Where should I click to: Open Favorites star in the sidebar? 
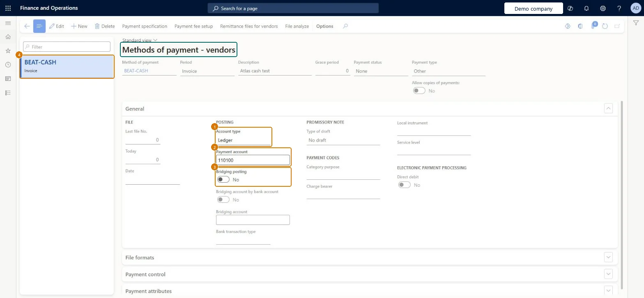pos(8,51)
